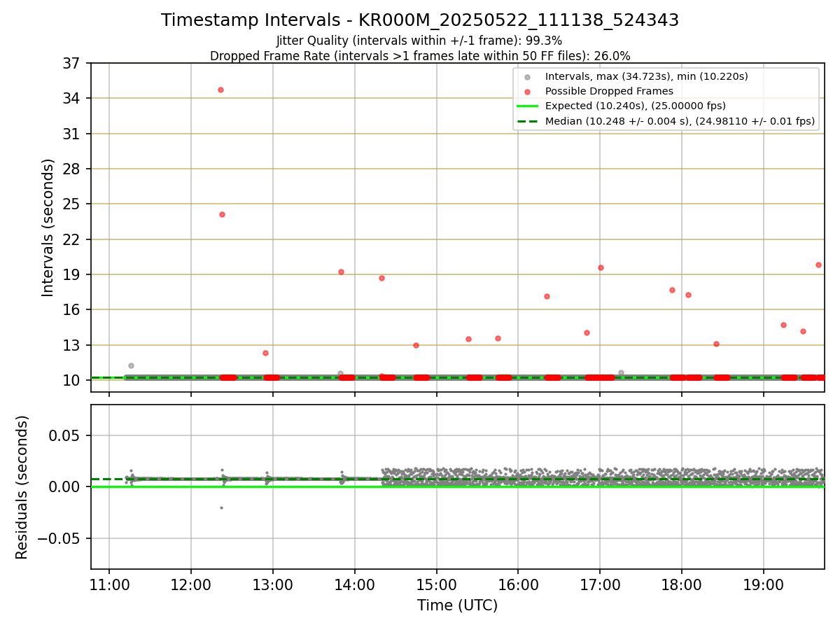The height and width of the screenshot is (630, 840).
Task: Click the x-axis tick label 19:00
Action: (764, 585)
